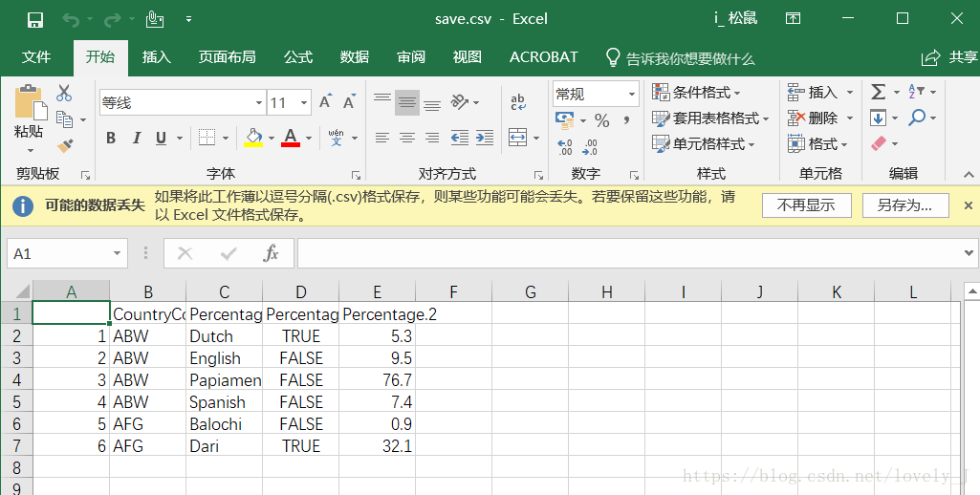980x495 pixels.
Task: Click the Undo arrow icon
Action: (x=71, y=20)
